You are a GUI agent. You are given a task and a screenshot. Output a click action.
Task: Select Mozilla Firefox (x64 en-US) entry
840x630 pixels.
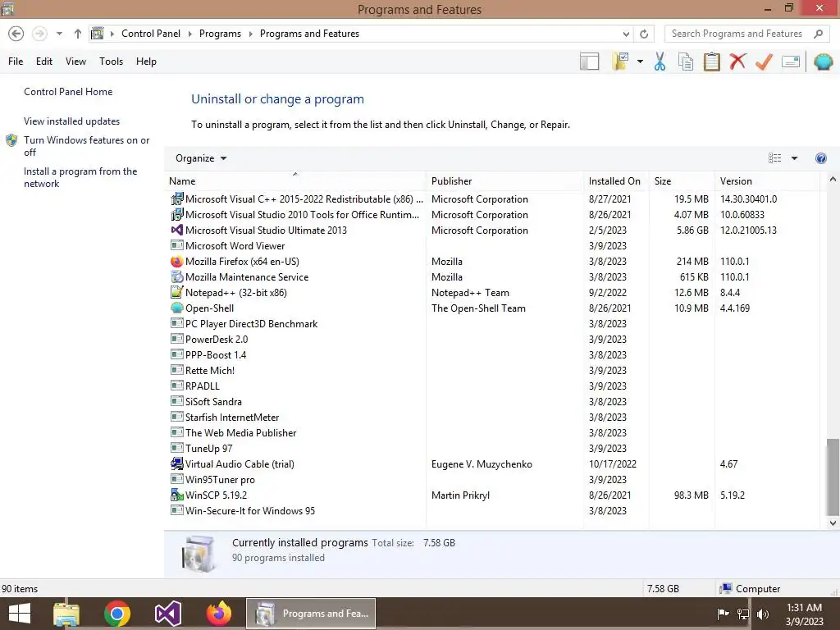[492, 262]
